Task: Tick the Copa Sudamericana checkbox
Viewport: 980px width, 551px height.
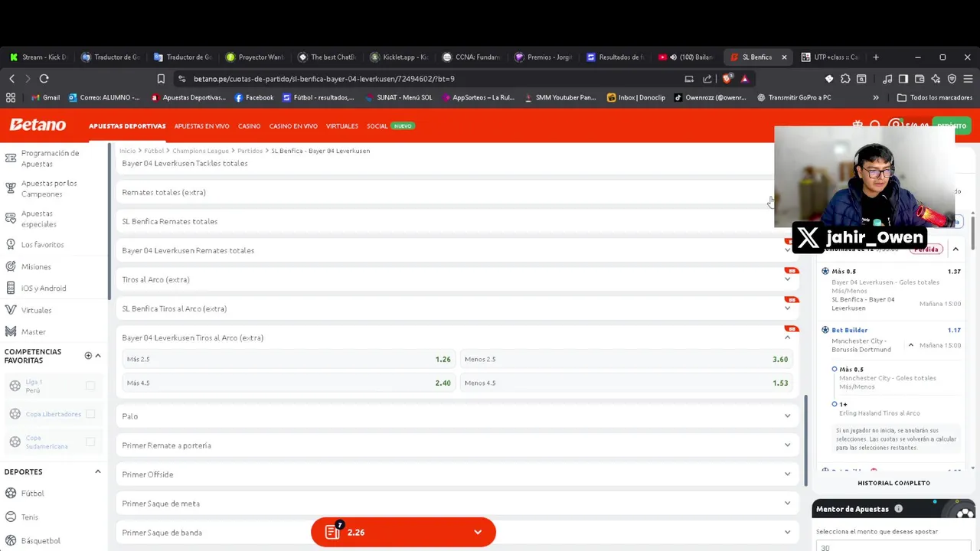Action: pos(90,442)
